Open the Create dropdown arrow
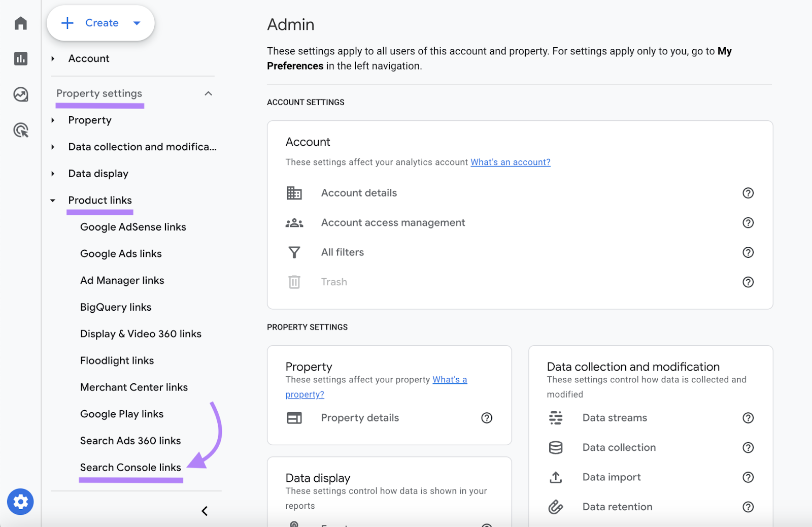 [x=136, y=23]
